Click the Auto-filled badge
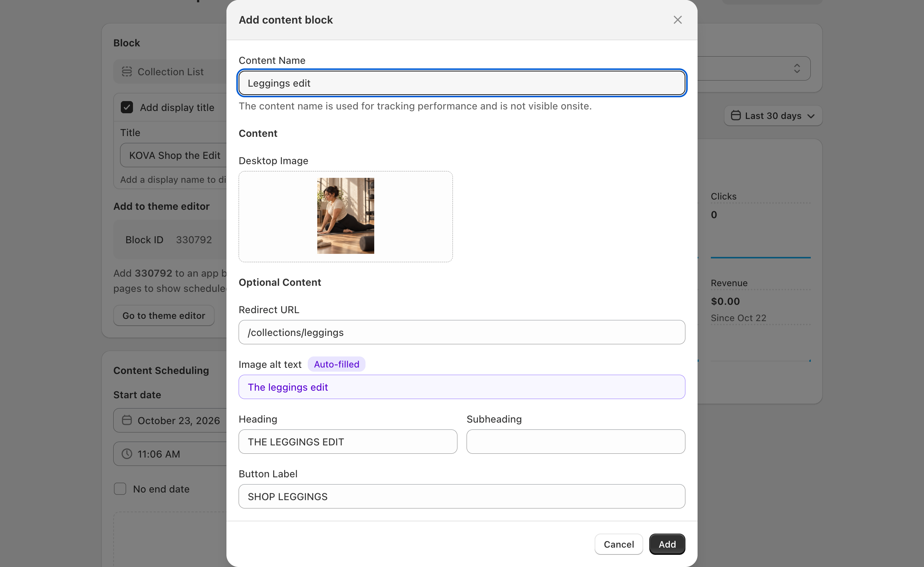This screenshot has height=567, width=924. (336, 364)
